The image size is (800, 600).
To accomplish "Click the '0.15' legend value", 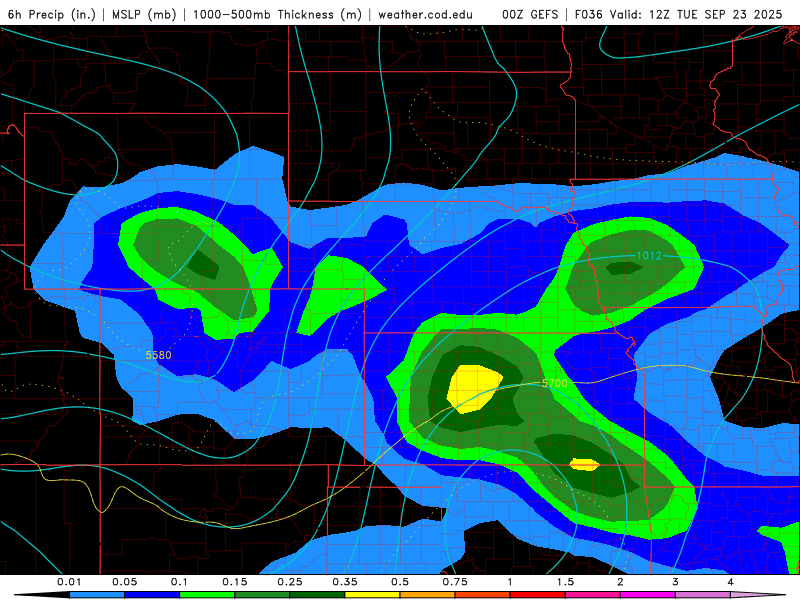I will pos(235,582).
